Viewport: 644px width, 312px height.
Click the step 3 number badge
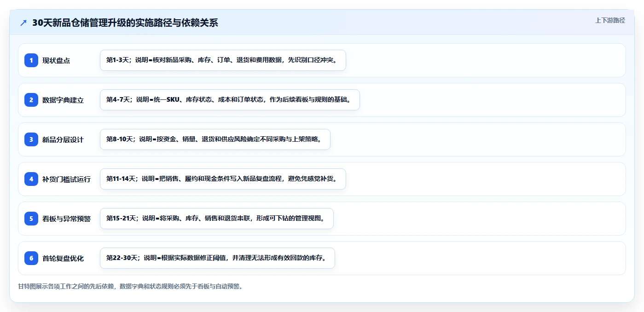click(x=31, y=139)
